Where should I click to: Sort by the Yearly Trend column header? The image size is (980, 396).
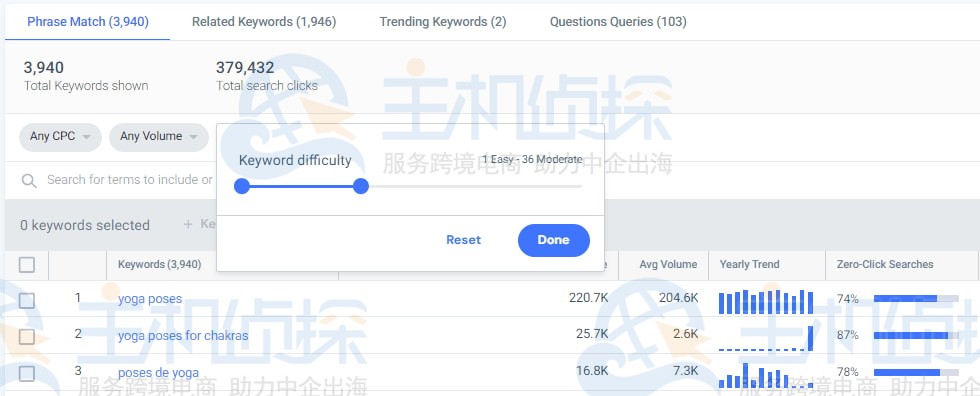(749, 264)
